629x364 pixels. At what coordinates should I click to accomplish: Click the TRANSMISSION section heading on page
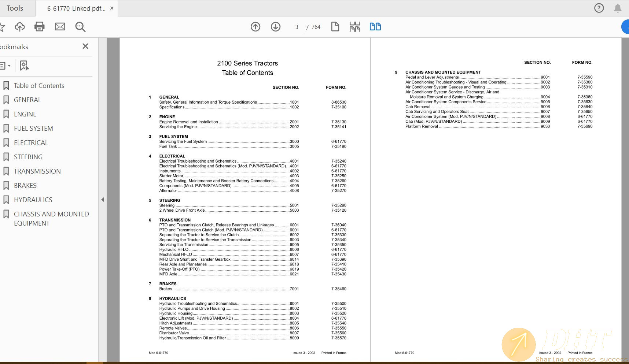[175, 220]
